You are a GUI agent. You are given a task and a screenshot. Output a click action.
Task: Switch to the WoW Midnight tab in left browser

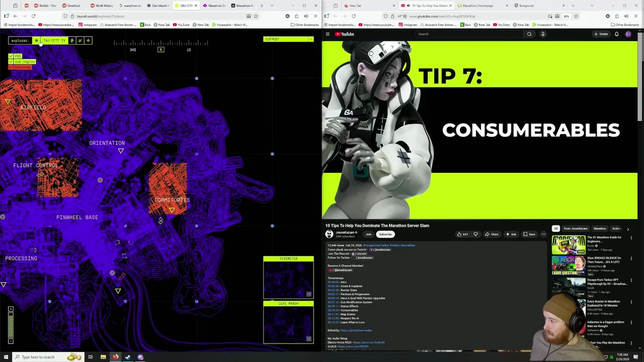101,6
